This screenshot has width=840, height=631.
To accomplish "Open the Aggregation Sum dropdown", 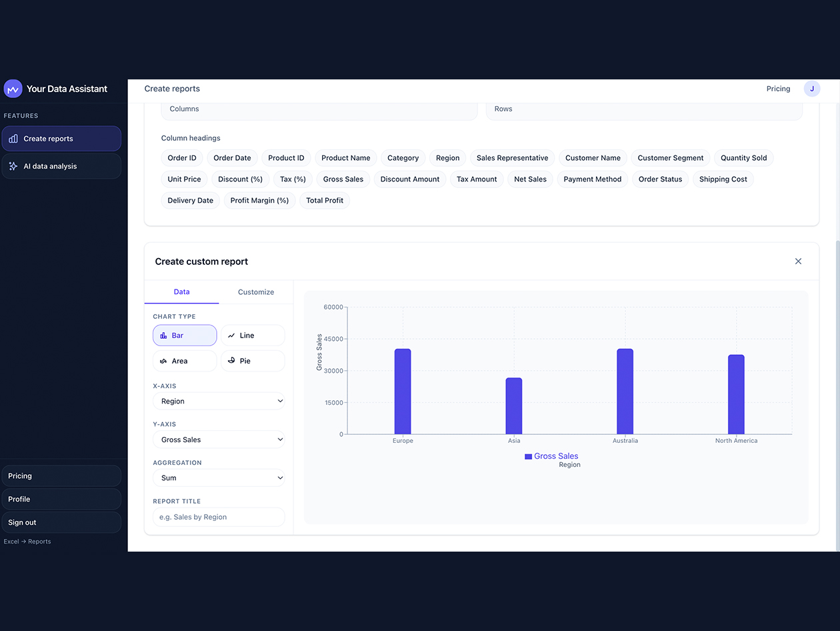I will point(219,478).
